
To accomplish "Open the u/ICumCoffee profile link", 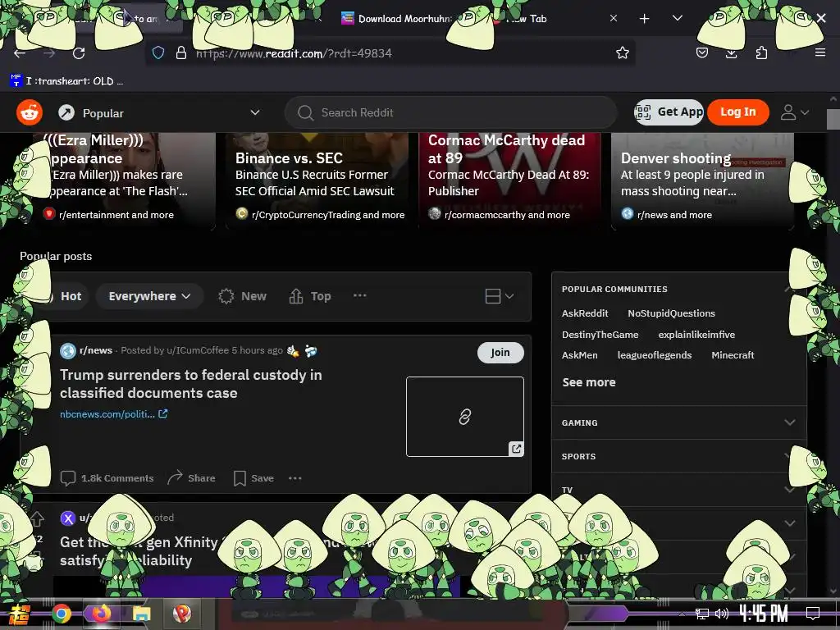I will (198, 350).
